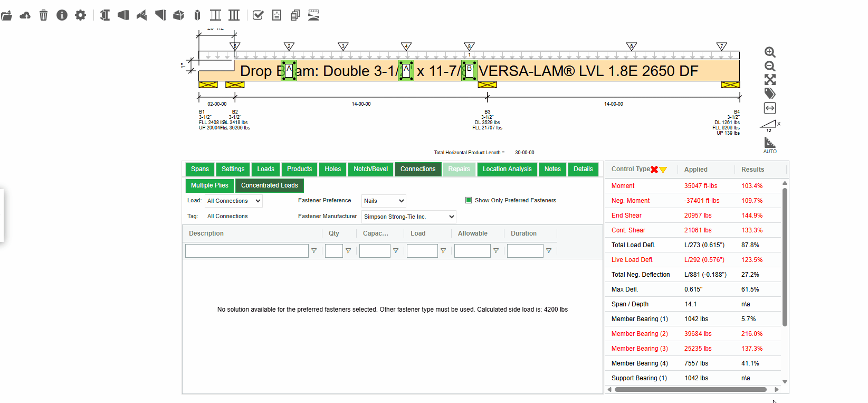Image resolution: width=868 pixels, height=403 pixels.
Task: Open file with the folder icon
Action: point(6,15)
